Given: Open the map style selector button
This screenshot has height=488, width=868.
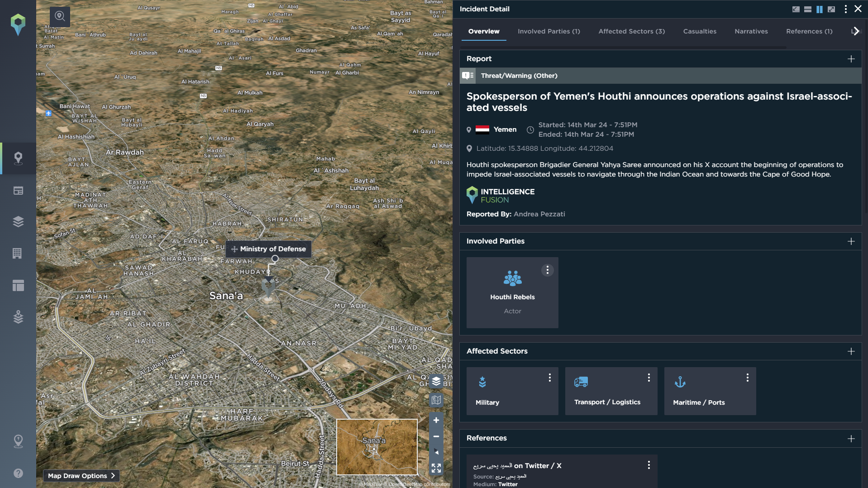Looking at the screenshot, I should [436, 400].
